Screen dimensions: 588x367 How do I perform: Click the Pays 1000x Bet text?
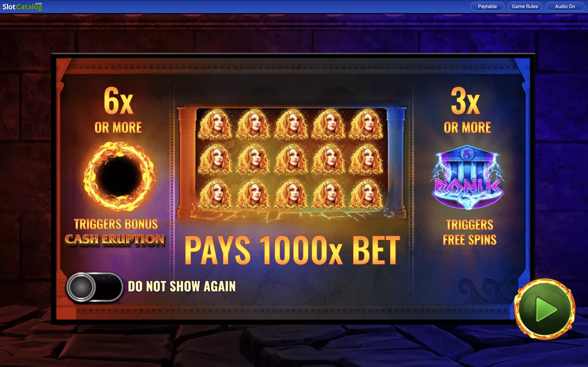click(x=292, y=250)
